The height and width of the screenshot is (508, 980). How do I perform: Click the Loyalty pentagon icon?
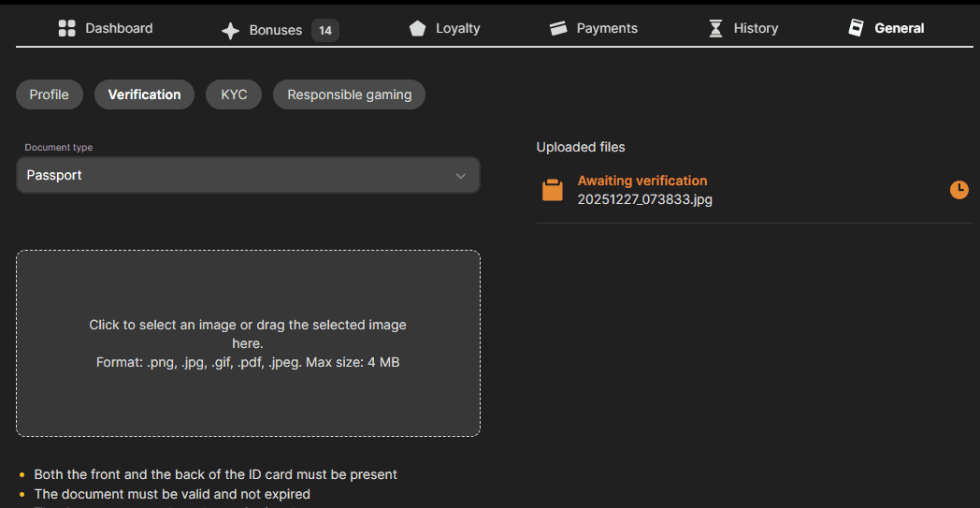click(417, 28)
